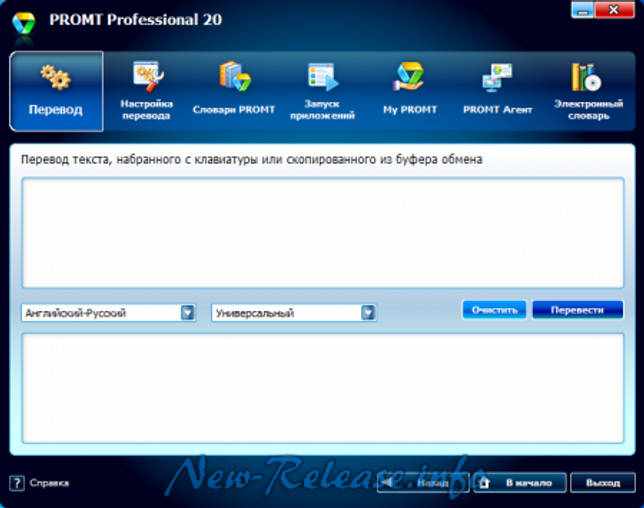Open Настройка перевода settings section
Image resolution: width=644 pixels, height=508 pixels.
(147, 91)
